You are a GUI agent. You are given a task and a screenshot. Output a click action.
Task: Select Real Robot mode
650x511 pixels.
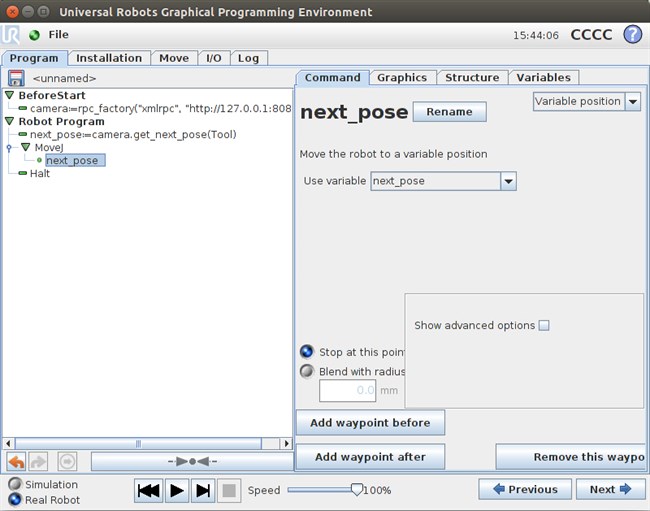15,499
